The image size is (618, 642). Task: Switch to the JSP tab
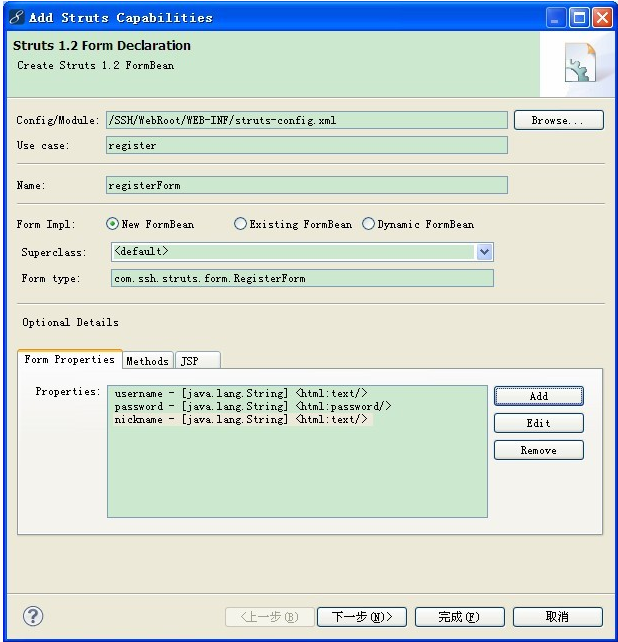(197, 361)
